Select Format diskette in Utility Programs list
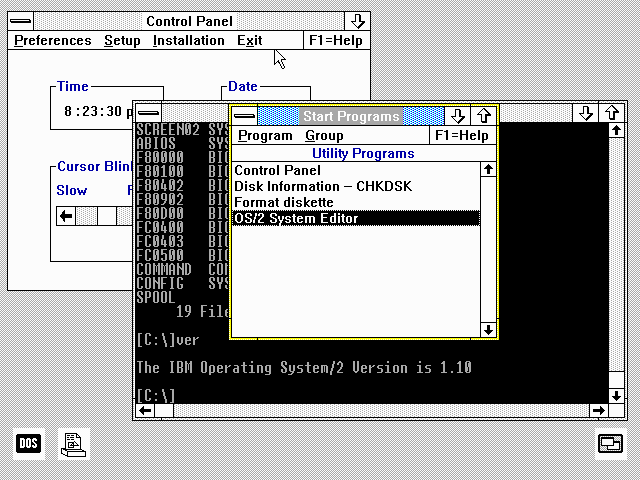 pyautogui.click(x=284, y=202)
